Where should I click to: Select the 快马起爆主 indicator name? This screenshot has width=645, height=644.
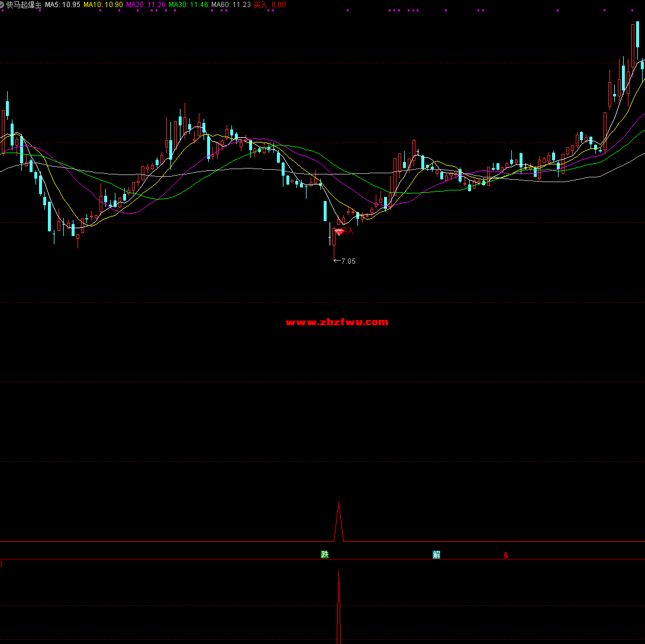pyautogui.click(x=24, y=5)
